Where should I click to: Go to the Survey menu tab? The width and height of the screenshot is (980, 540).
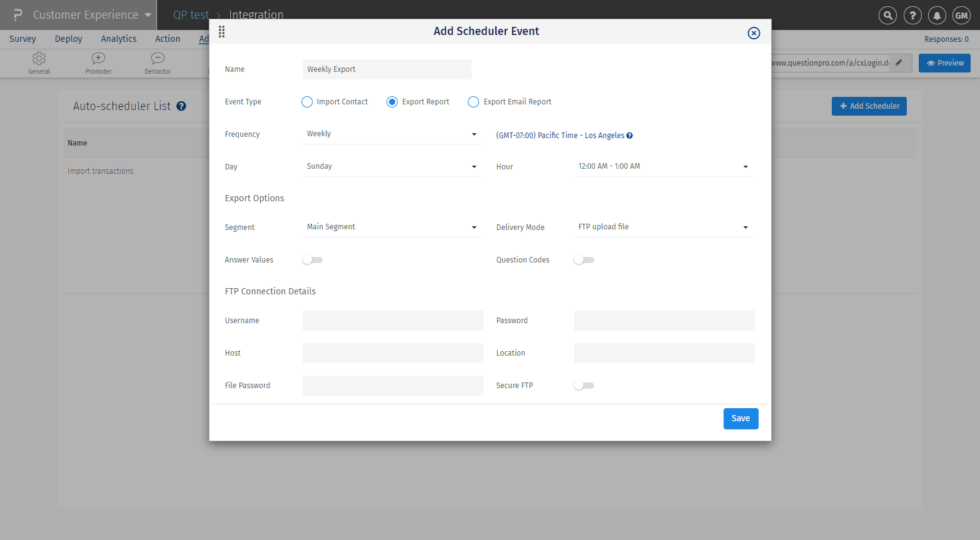click(x=23, y=39)
